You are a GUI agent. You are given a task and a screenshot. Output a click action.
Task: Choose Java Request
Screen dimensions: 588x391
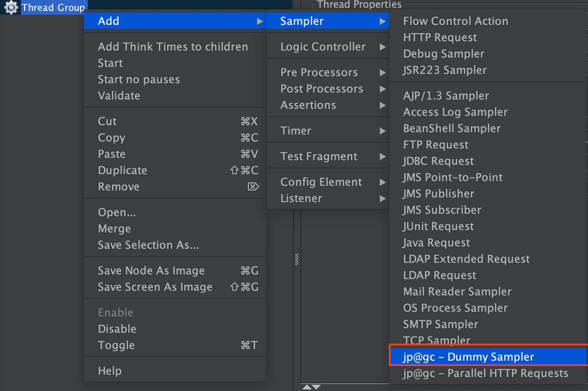[x=489, y=243]
